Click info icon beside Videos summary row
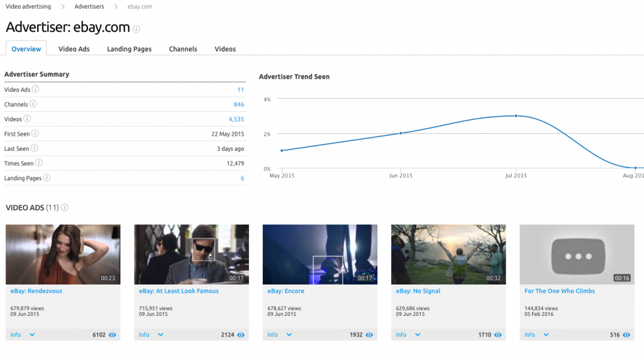Viewport: 644px width, 353px height. [27, 119]
